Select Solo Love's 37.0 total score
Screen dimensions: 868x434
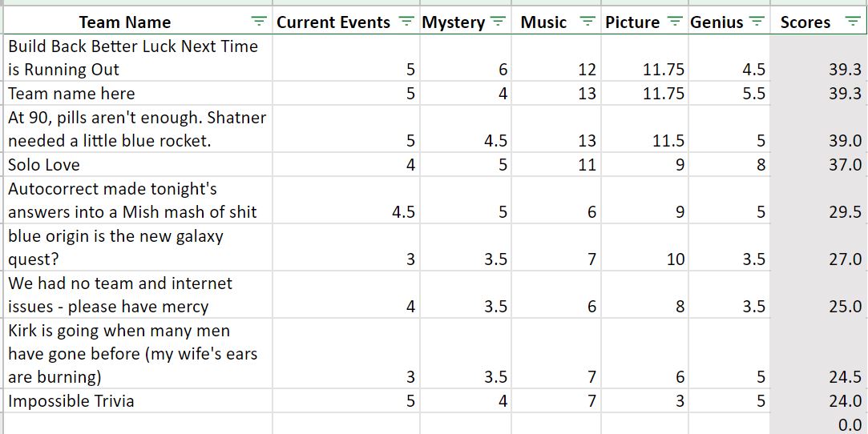pos(819,165)
